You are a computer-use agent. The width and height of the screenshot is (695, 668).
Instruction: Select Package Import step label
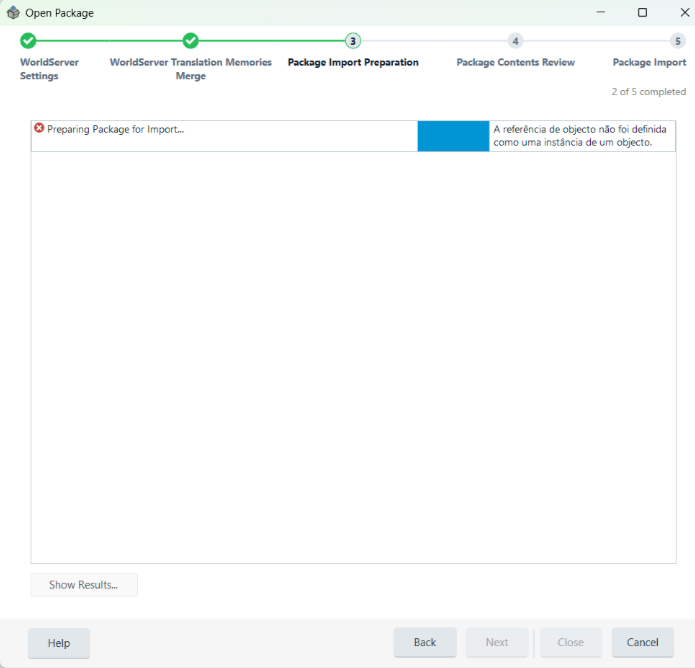point(649,62)
